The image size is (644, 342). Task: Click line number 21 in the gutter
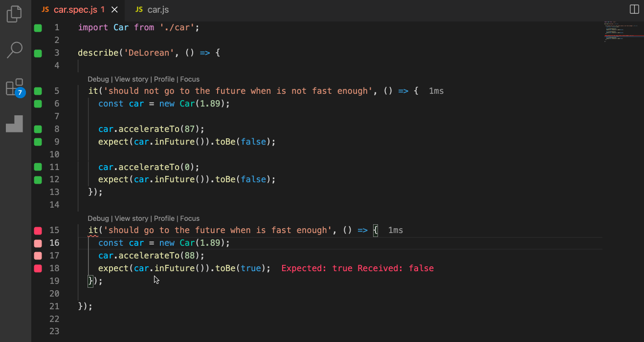tap(54, 306)
